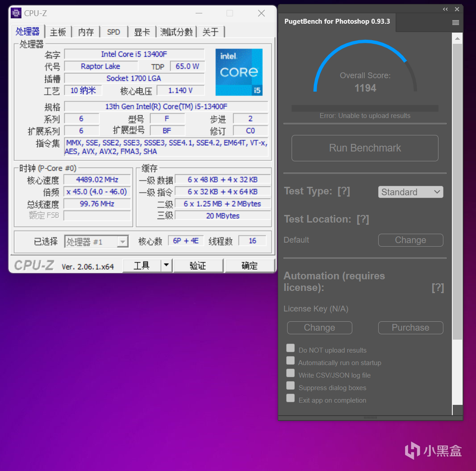Click Change button under License Key

(319, 328)
